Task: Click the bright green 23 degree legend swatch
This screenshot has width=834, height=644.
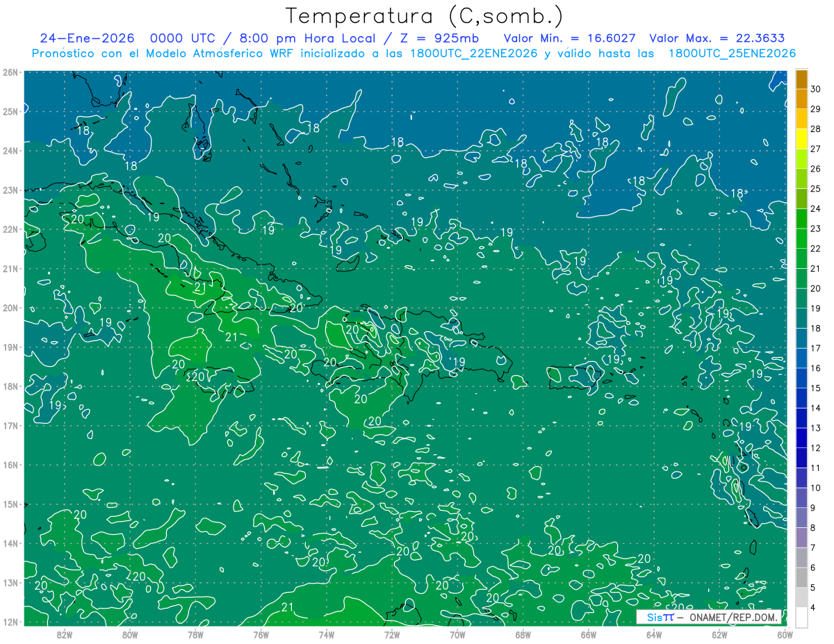Action: 801,219
